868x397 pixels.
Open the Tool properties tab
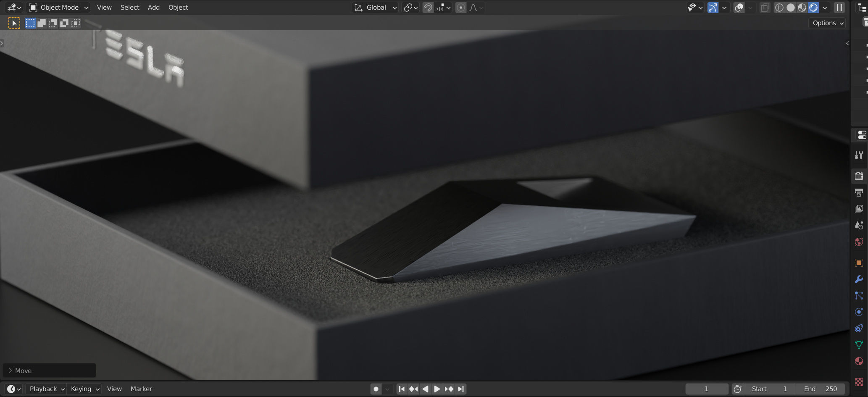click(859, 155)
